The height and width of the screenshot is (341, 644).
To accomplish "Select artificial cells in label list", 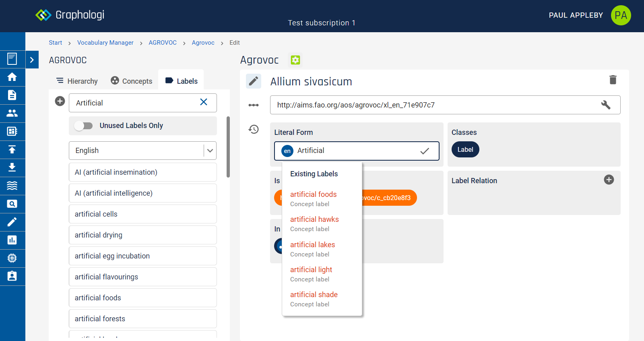I will pos(143,214).
